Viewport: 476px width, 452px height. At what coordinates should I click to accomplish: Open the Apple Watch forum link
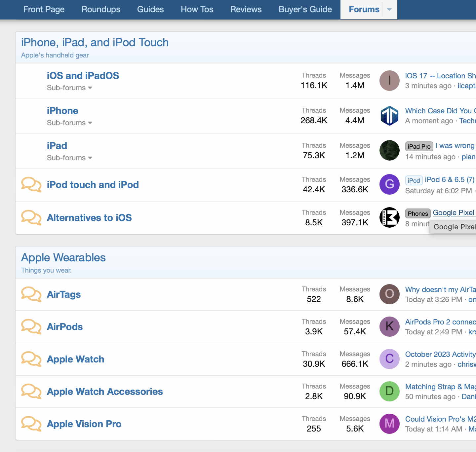click(x=75, y=359)
